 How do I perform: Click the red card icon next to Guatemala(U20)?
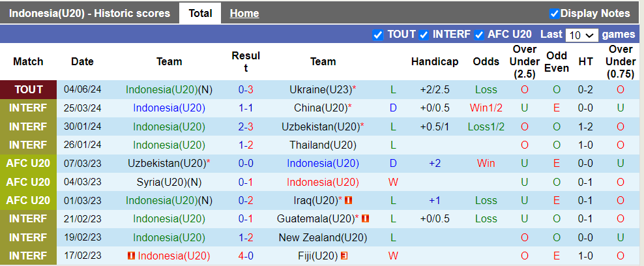[x=365, y=218]
